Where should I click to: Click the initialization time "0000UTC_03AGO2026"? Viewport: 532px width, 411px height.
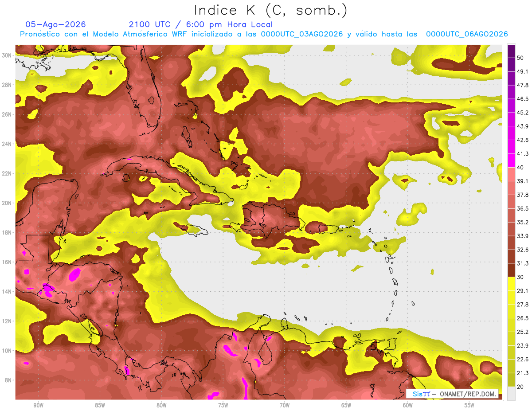pyautogui.click(x=302, y=34)
